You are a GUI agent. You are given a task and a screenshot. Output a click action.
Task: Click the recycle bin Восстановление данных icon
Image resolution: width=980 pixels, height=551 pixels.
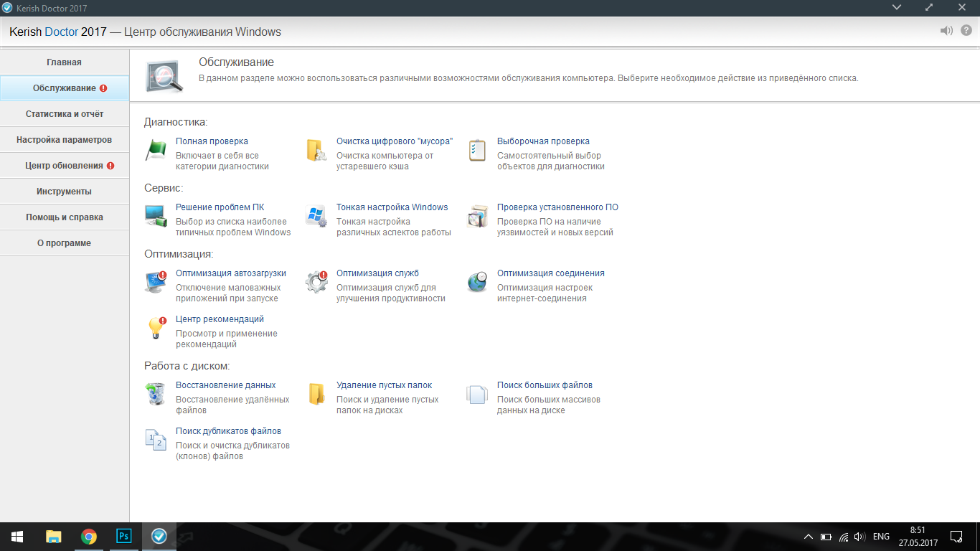point(156,394)
